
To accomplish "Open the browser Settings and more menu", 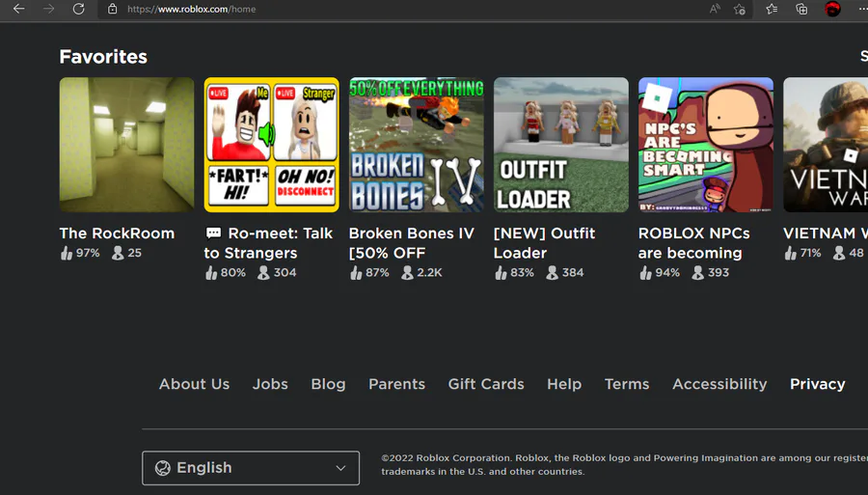I will [862, 9].
